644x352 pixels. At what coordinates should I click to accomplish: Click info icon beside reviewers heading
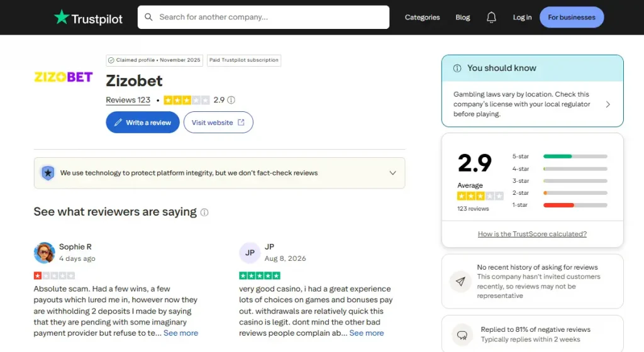coord(204,212)
